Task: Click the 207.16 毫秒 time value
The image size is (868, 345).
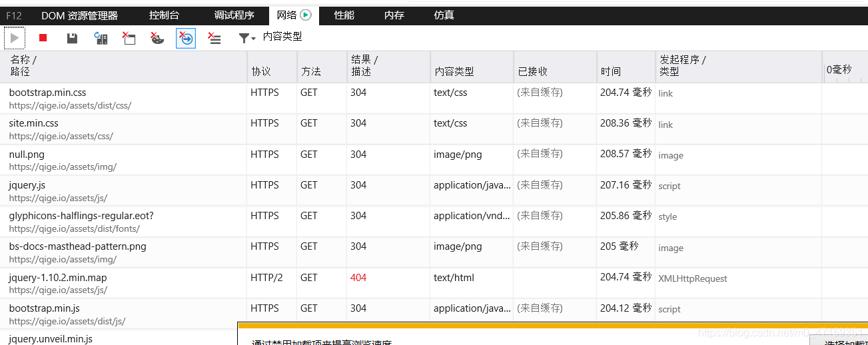Action: click(x=626, y=184)
